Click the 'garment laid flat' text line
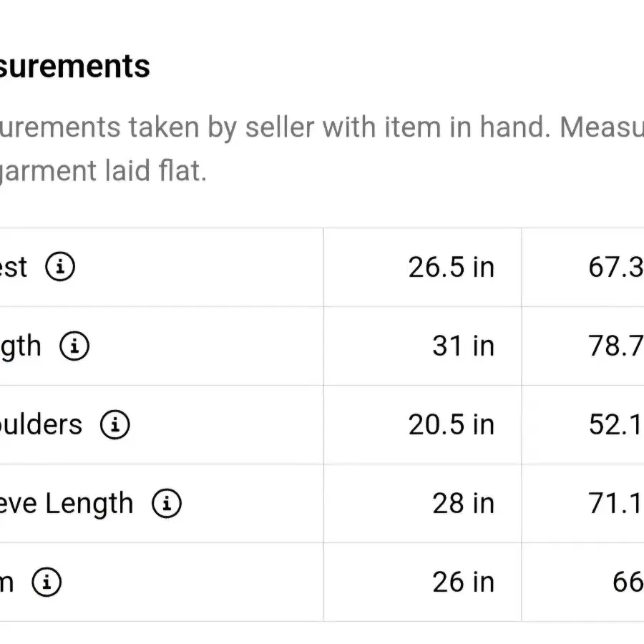The height and width of the screenshot is (644, 644). coord(102,171)
